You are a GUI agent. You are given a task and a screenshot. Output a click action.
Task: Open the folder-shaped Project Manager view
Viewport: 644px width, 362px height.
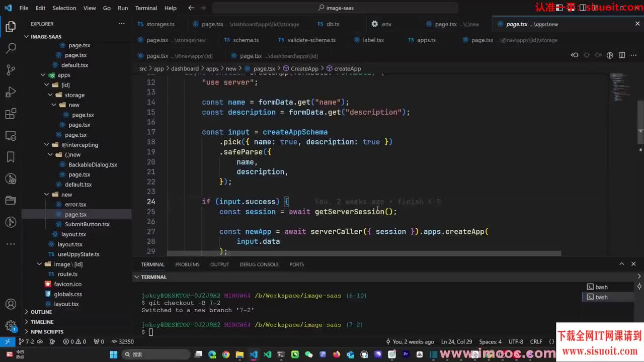click(x=11, y=200)
